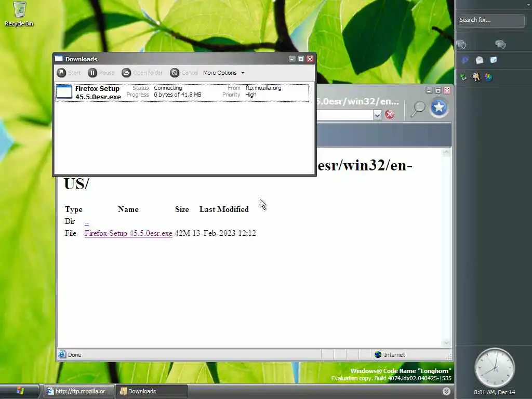Follow the parent directory '..' link
The image size is (532, 399).
point(87,222)
